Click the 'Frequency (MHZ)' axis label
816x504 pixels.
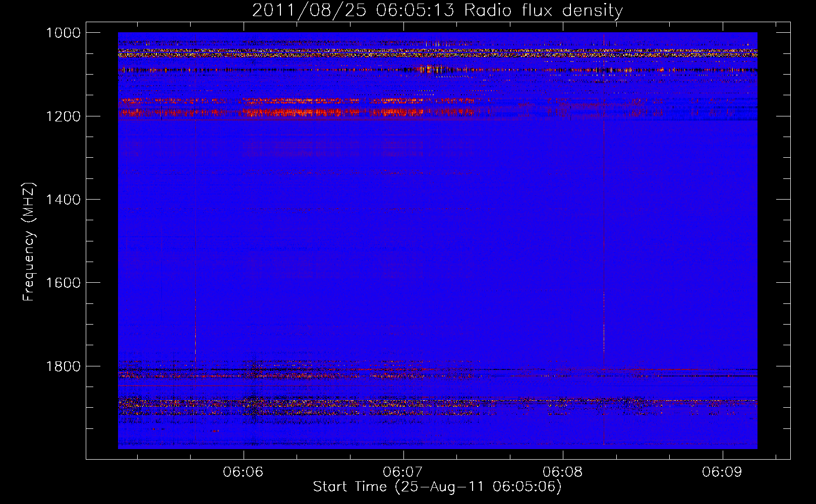pyautogui.click(x=29, y=242)
